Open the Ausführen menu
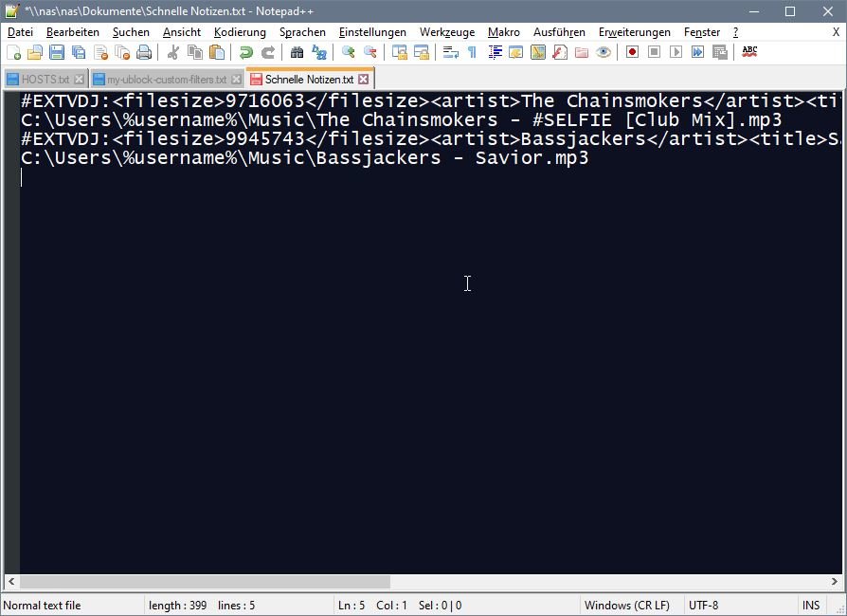This screenshot has height=616, width=847. (559, 32)
